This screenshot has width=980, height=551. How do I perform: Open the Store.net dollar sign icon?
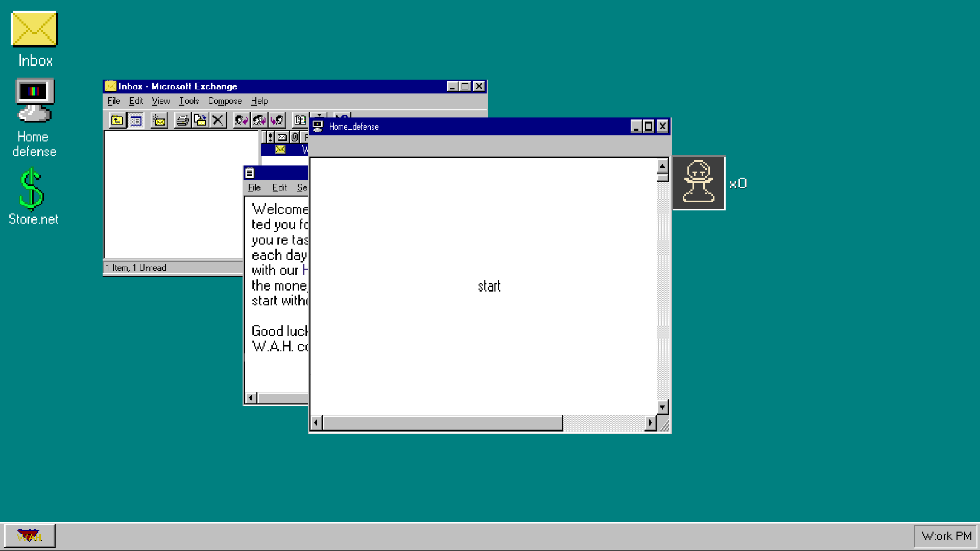33,197
